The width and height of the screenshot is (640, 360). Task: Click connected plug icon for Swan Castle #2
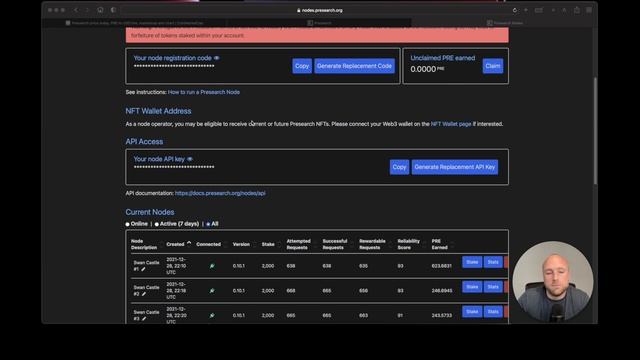click(212, 291)
